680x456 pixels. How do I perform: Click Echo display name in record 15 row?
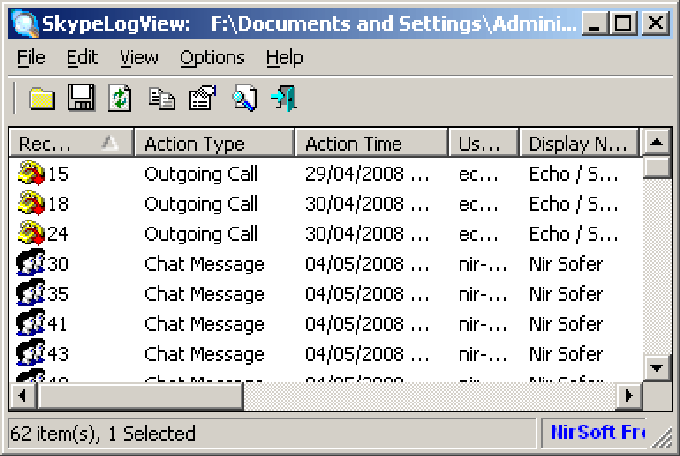point(573,174)
